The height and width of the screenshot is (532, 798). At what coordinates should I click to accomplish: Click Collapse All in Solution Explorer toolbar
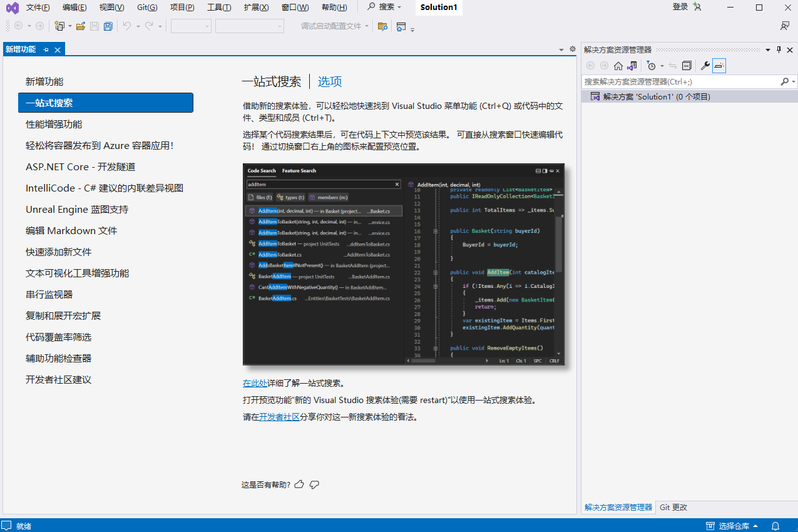tap(686, 65)
